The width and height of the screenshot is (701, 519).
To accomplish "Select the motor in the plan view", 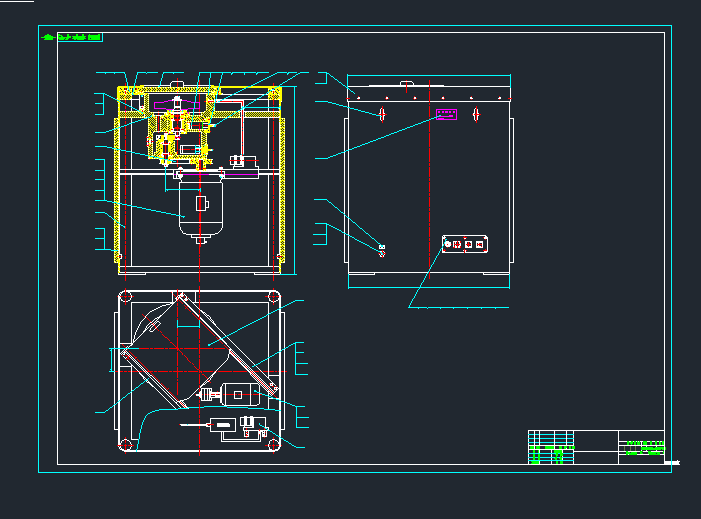I will coord(241,394).
